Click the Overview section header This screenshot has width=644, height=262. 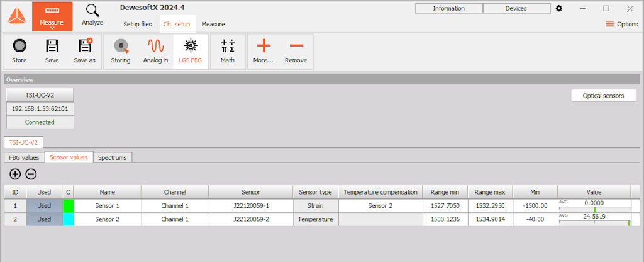[321, 80]
